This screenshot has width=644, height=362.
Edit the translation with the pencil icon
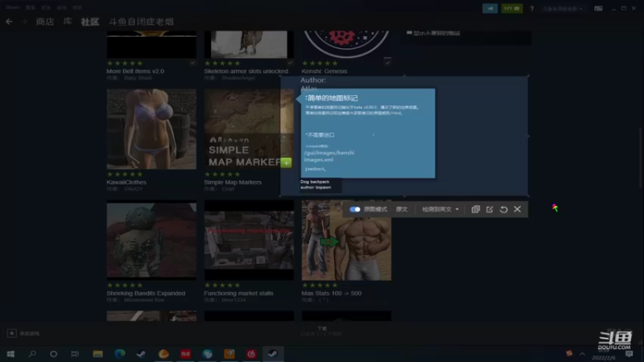[489, 209]
